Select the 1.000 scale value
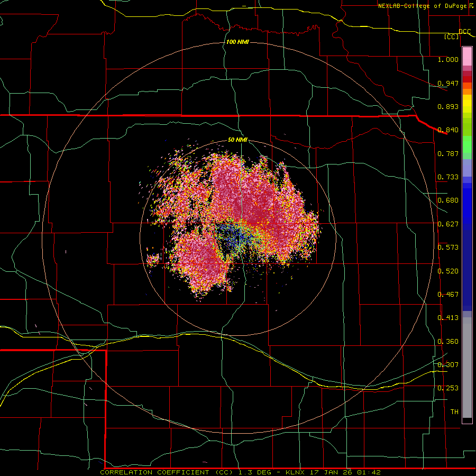Image resolution: width=476 pixels, height=476 pixels. (x=448, y=59)
